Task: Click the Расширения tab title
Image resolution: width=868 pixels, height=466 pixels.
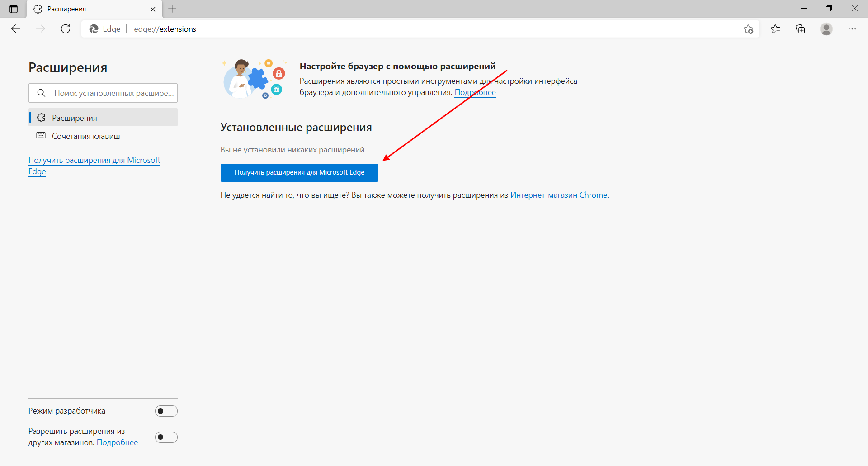Action: coord(67,9)
